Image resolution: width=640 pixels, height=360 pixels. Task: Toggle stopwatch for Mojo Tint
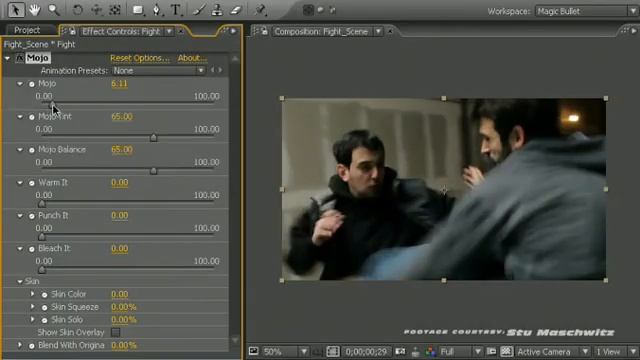[32, 117]
